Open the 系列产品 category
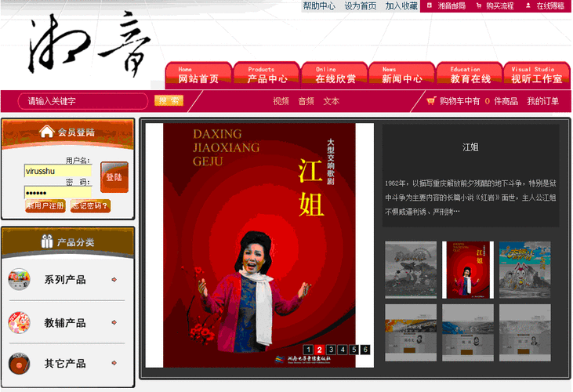The image size is (573, 392). [65, 280]
